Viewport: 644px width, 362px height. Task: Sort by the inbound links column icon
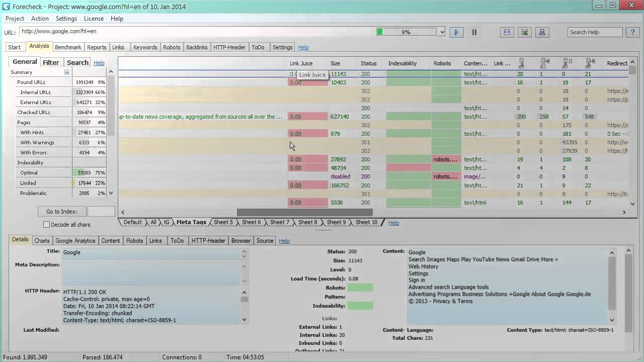click(567, 63)
